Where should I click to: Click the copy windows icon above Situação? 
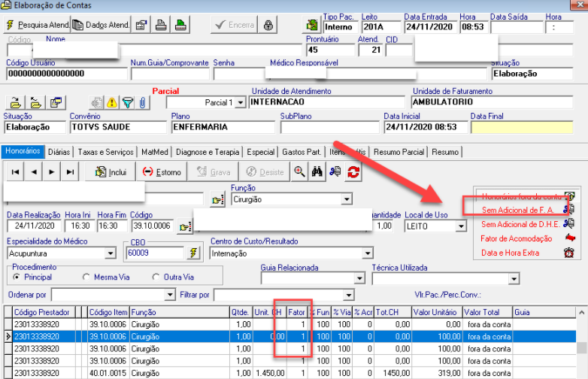click(x=56, y=102)
